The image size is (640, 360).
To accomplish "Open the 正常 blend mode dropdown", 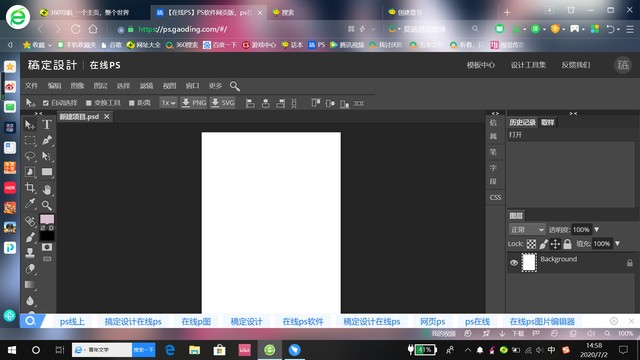I will (527, 230).
